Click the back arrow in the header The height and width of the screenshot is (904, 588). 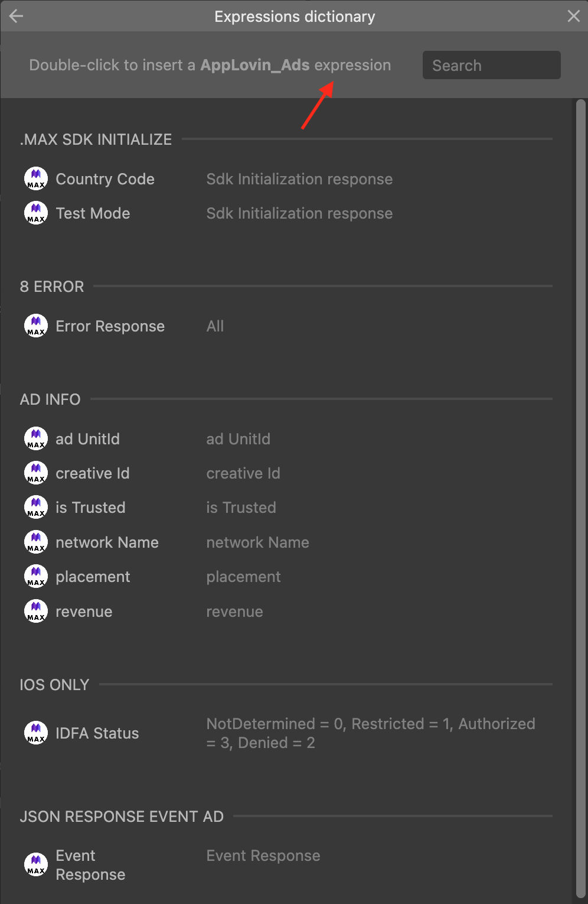coord(17,16)
